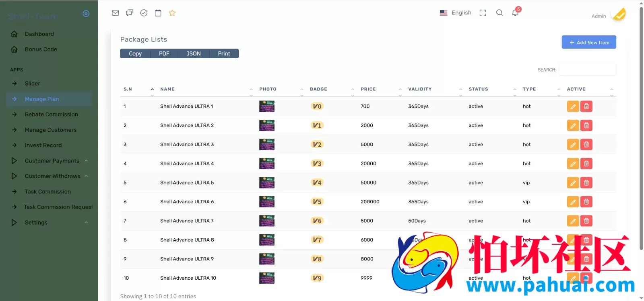
Task: Open Slider menu item
Action: point(33,84)
